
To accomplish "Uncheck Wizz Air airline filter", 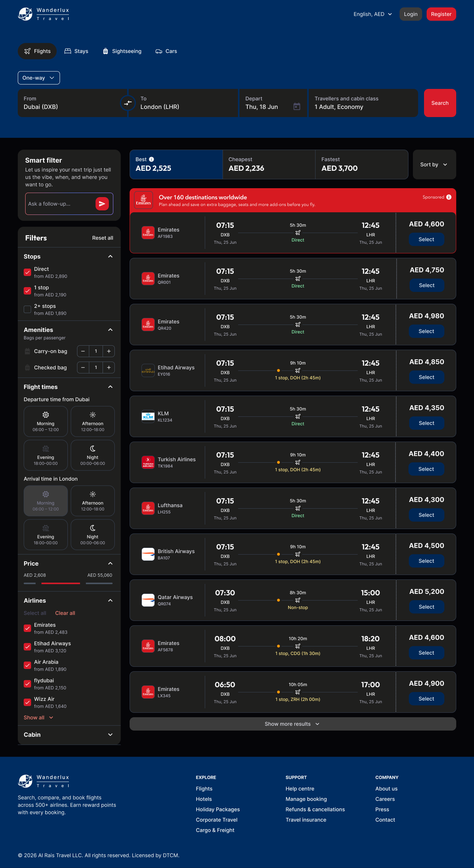I will (27, 702).
